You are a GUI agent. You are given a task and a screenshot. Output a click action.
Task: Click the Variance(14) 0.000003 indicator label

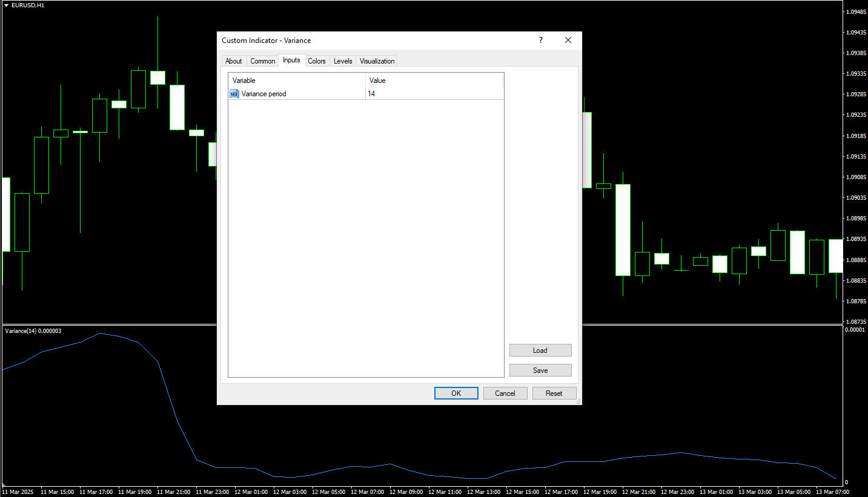click(x=33, y=331)
